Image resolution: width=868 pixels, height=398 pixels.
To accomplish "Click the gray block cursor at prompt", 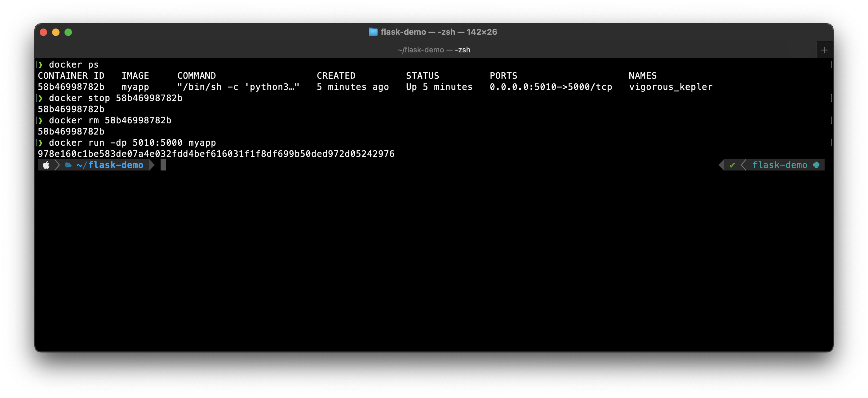I will pyautogui.click(x=163, y=165).
